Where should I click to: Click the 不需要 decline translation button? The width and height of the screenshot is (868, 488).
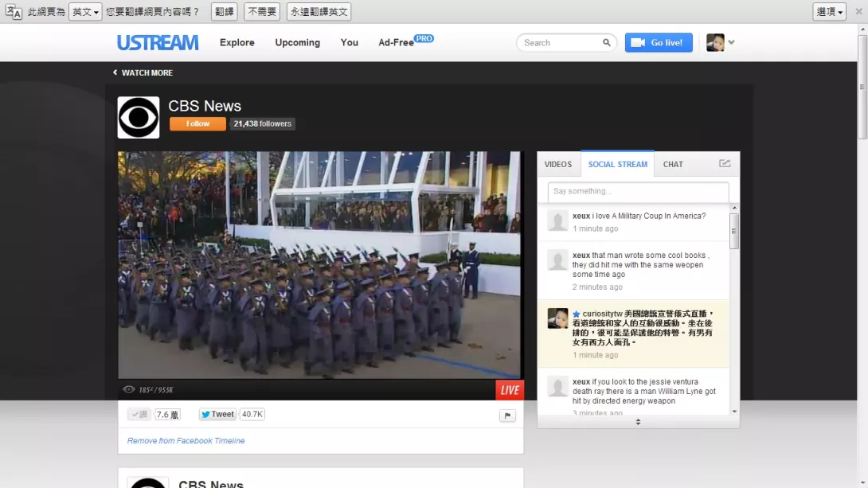262,12
